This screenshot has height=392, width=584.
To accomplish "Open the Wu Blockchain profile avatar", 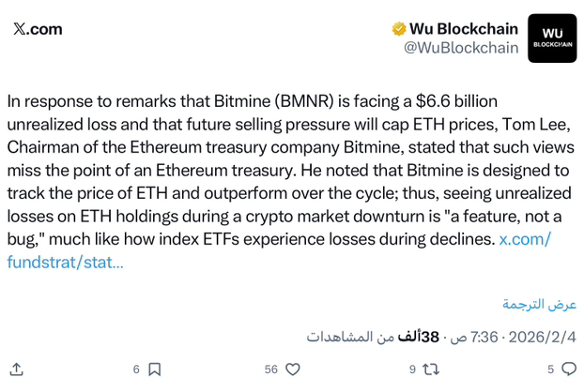I will coord(552,38).
